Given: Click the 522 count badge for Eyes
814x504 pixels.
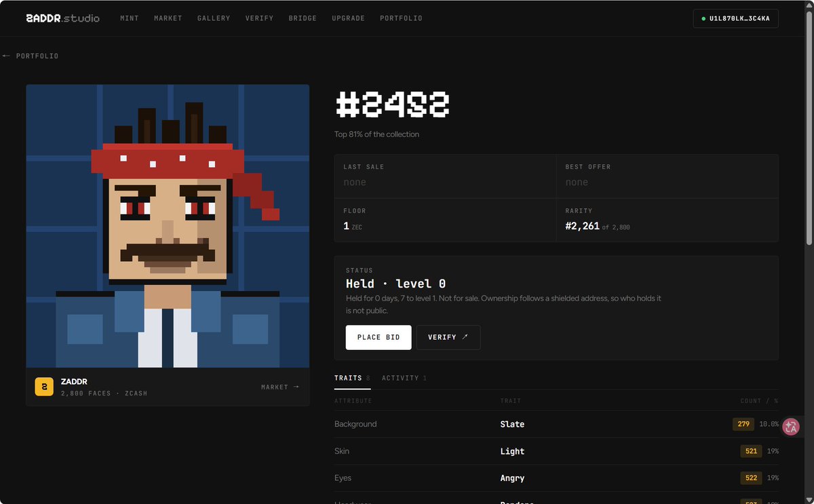Looking at the screenshot, I should click(751, 478).
